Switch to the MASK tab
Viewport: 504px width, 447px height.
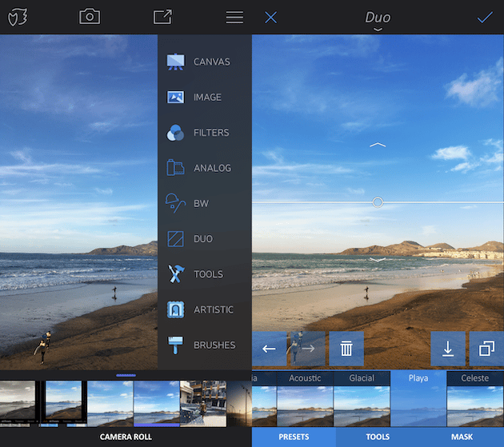click(x=462, y=437)
